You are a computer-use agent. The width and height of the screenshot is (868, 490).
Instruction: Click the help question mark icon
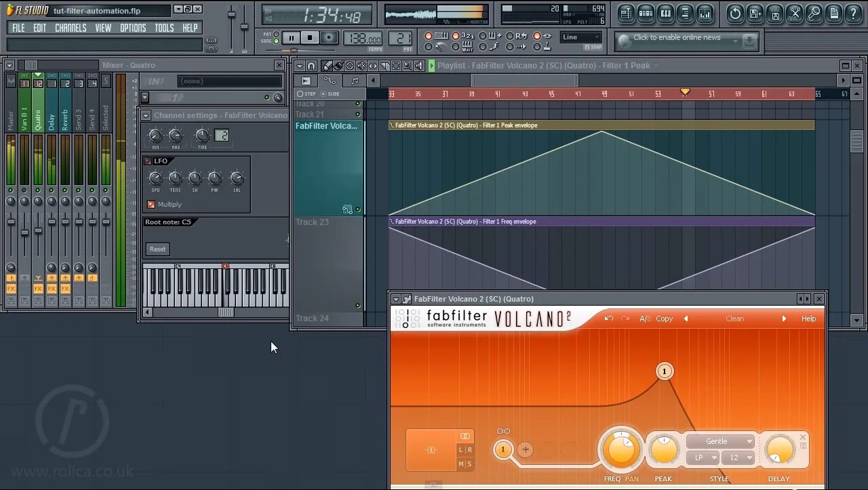point(852,13)
